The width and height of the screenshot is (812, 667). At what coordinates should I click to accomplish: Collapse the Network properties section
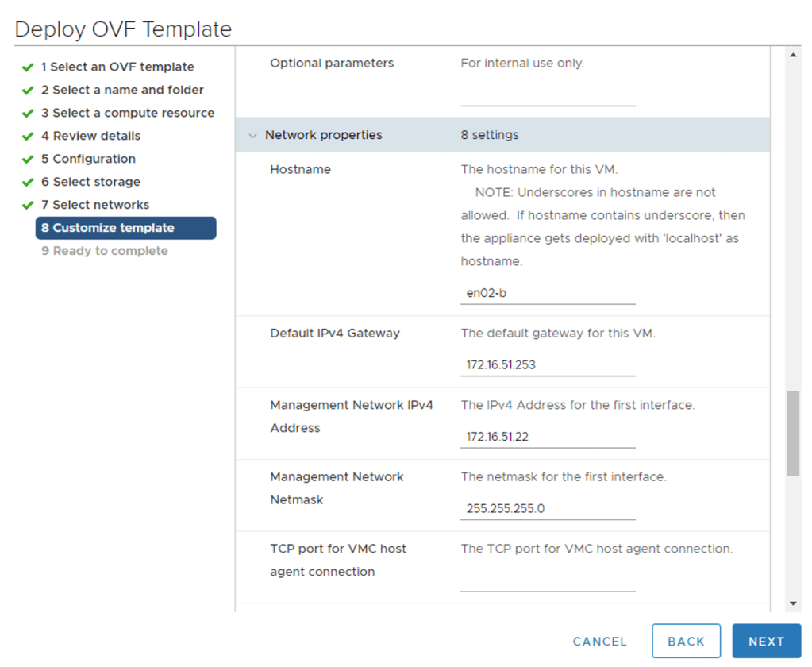(252, 135)
